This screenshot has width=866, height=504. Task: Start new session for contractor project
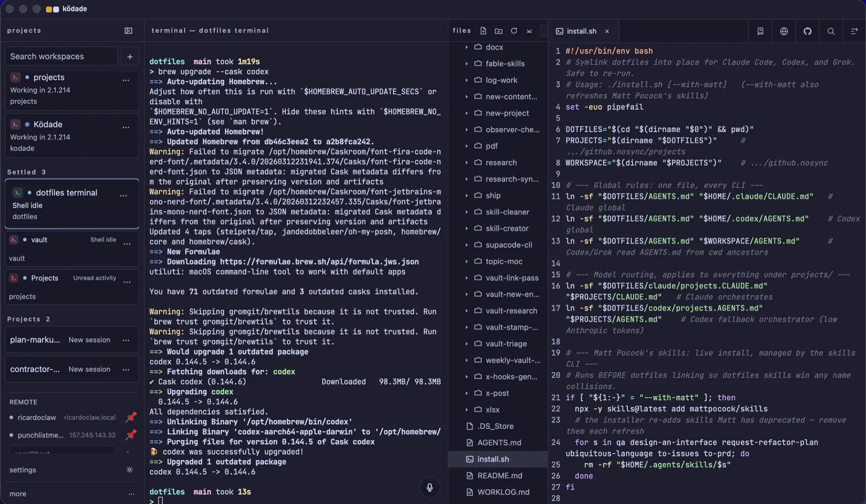tap(89, 369)
